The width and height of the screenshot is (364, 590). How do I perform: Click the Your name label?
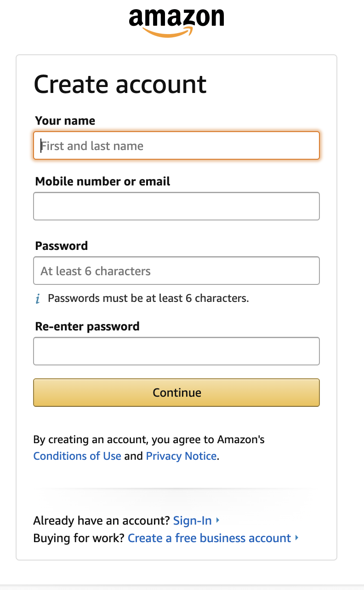65,121
